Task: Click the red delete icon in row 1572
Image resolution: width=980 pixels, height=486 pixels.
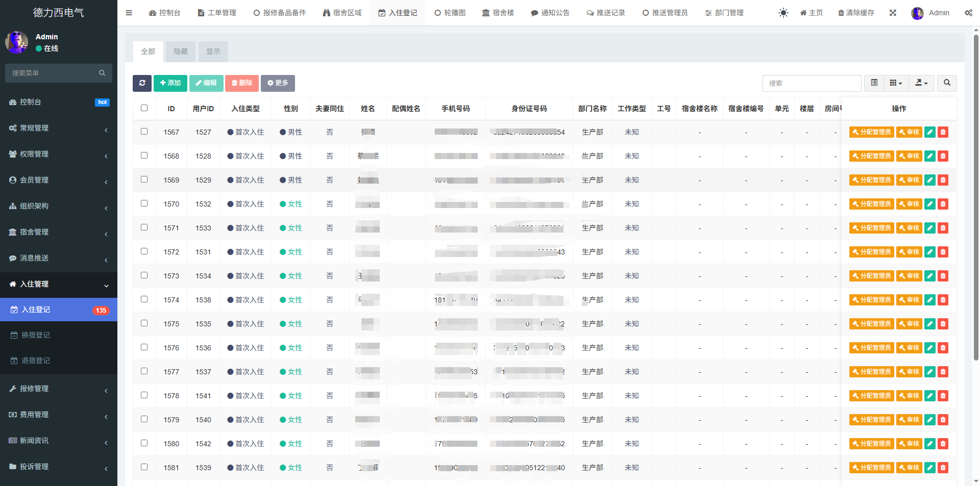Action: pos(943,252)
